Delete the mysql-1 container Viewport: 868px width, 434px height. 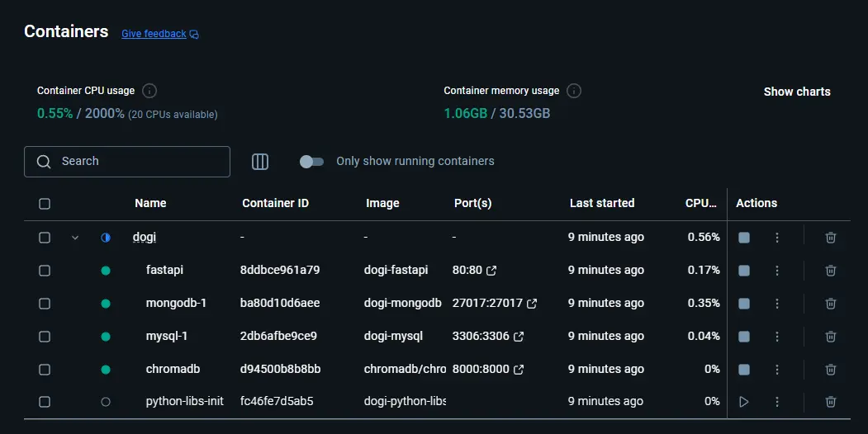click(x=830, y=336)
